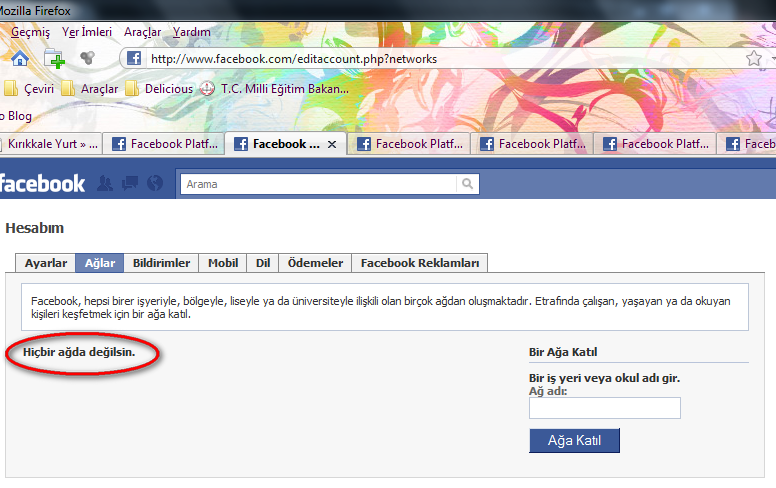Select the Facebook Reklamları tab
Image resolution: width=776 pixels, height=488 pixels.
point(420,263)
